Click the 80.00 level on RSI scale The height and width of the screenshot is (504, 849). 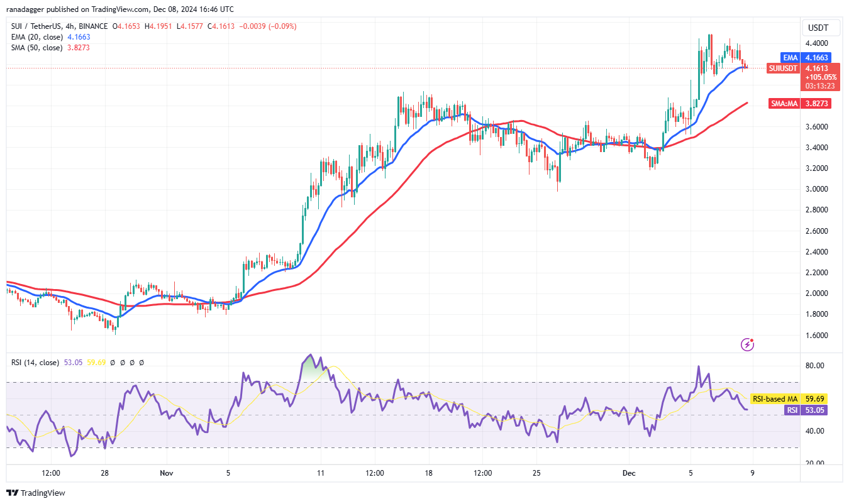[x=815, y=366]
